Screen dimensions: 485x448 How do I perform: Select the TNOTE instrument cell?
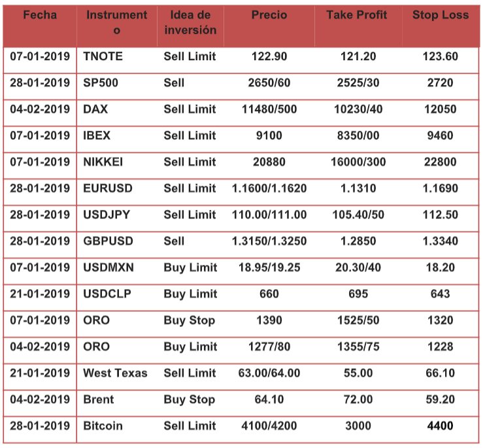pyautogui.click(x=103, y=57)
